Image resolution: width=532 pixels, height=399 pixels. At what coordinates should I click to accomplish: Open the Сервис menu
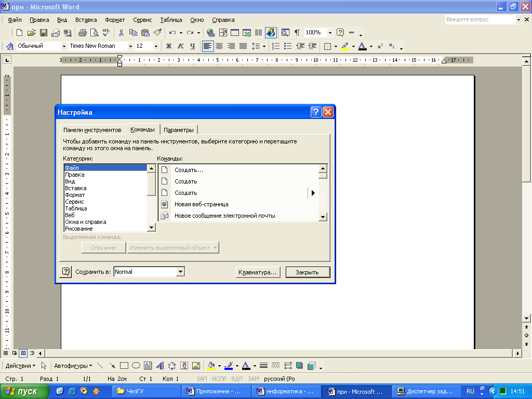coord(142,20)
